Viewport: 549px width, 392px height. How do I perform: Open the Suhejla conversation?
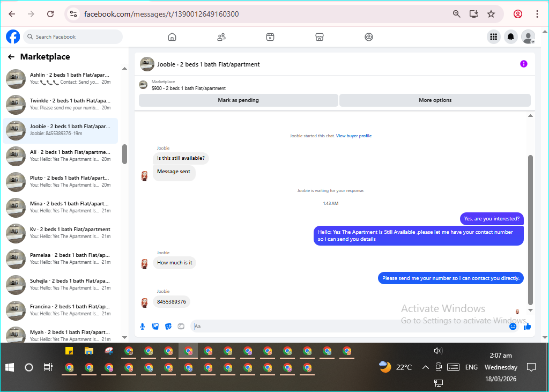tap(60, 284)
